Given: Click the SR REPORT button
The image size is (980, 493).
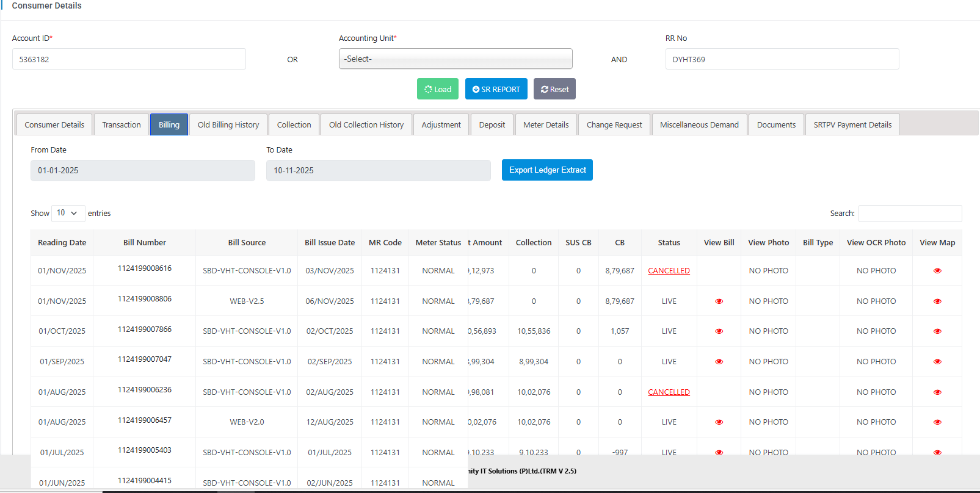Looking at the screenshot, I should (x=496, y=89).
